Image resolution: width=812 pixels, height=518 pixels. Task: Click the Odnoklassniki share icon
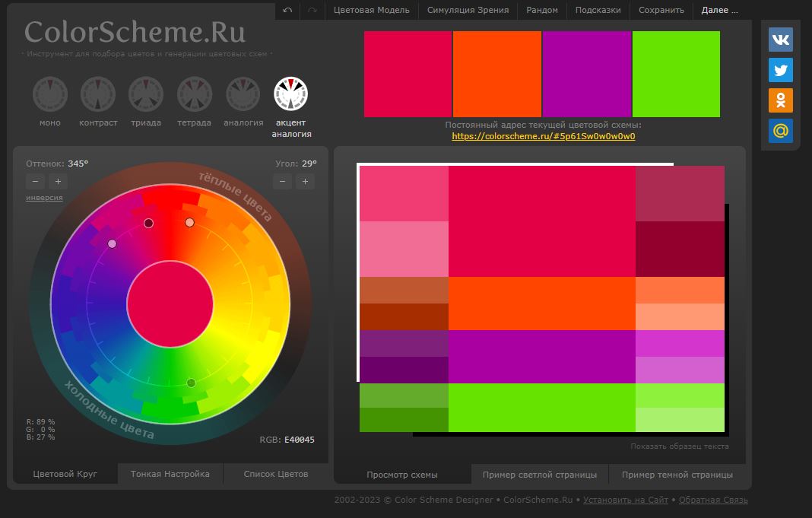pos(780,100)
